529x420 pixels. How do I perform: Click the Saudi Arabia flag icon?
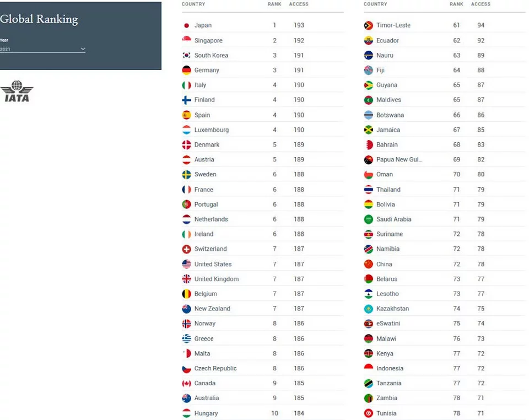pyautogui.click(x=369, y=219)
